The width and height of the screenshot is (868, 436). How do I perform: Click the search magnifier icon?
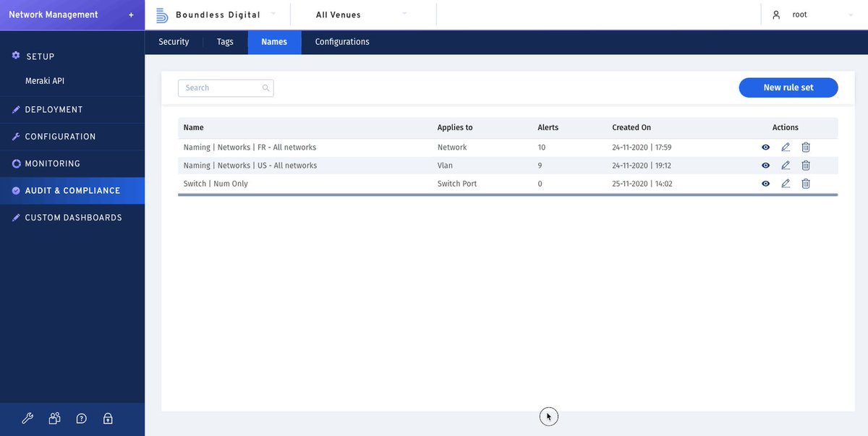pyautogui.click(x=265, y=88)
